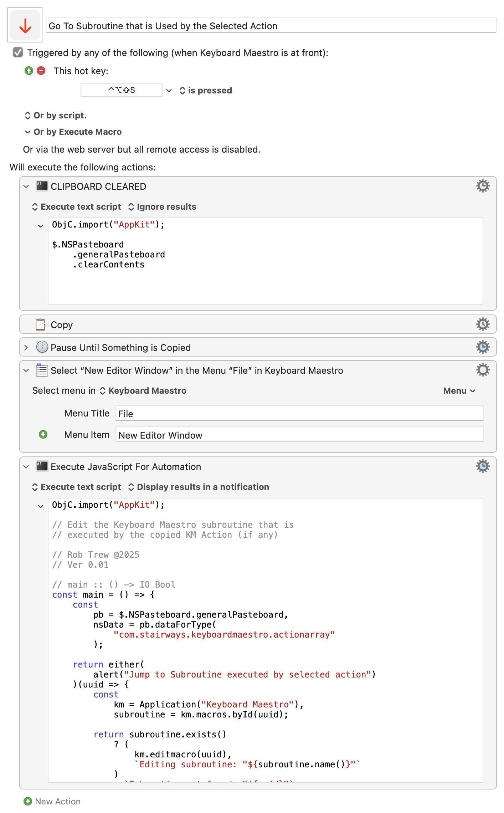Click the 'This hot key:' label
Image resolution: width=504 pixels, height=813 pixels.
coord(81,71)
